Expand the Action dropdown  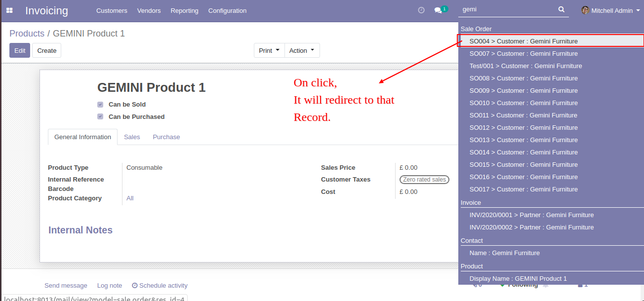[x=302, y=50]
